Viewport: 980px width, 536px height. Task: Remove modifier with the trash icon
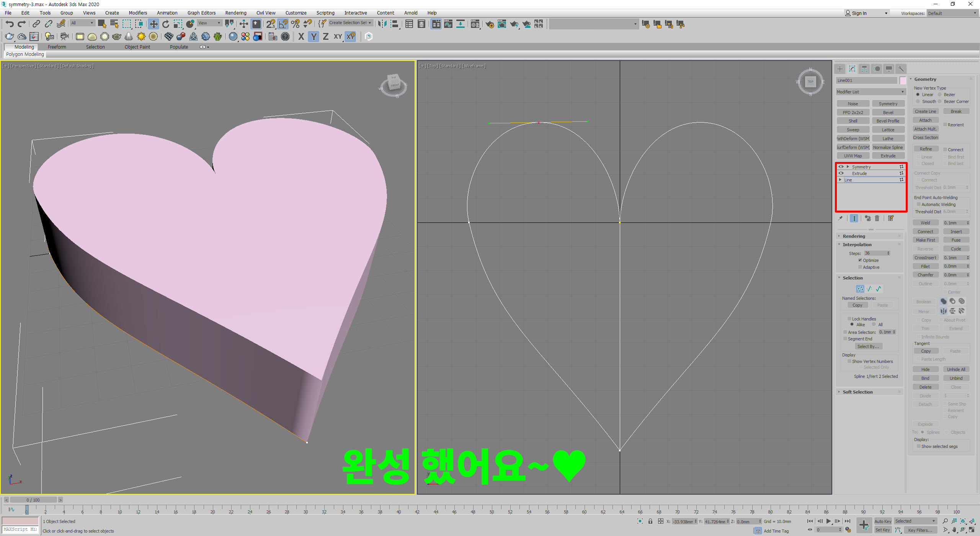tap(877, 218)
